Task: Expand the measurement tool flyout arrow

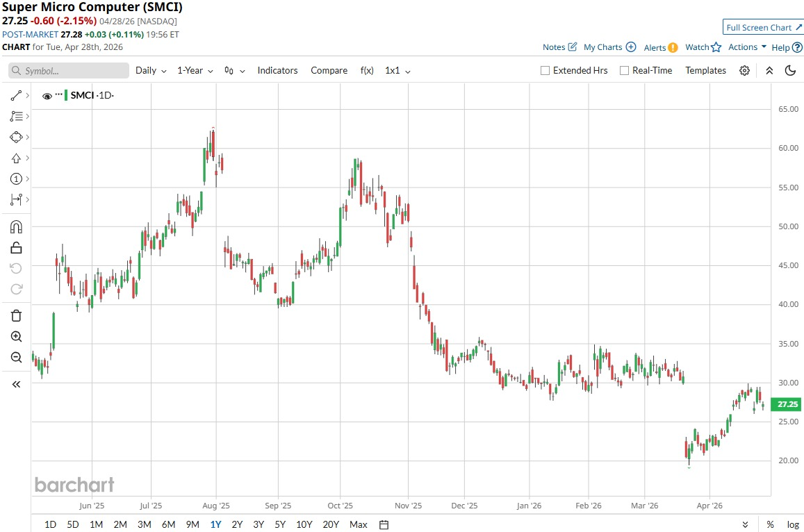Action: 27,199
